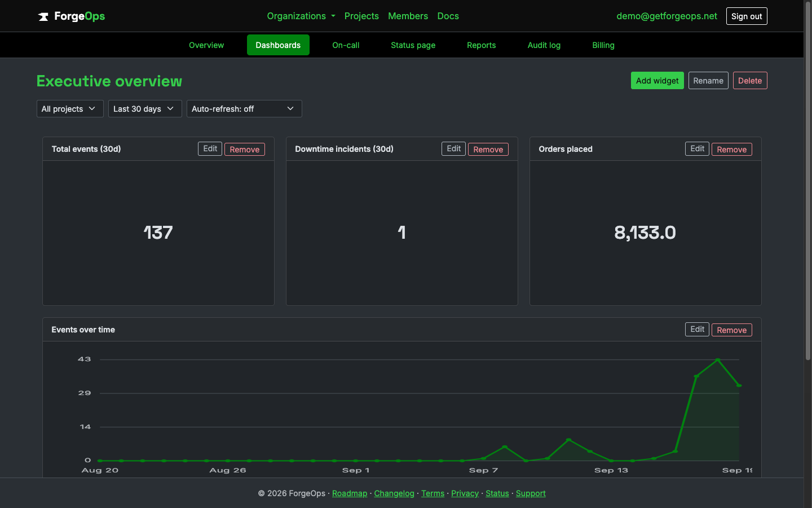
Task: Click the Aug 26 axis label on the chart
Action: coord(228,470)
